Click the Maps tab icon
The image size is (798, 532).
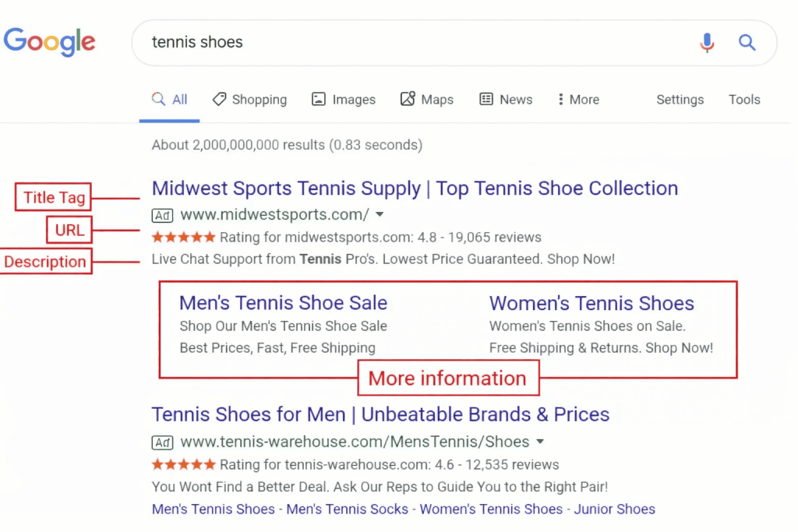pyautogui.click(x=408, y=99)
